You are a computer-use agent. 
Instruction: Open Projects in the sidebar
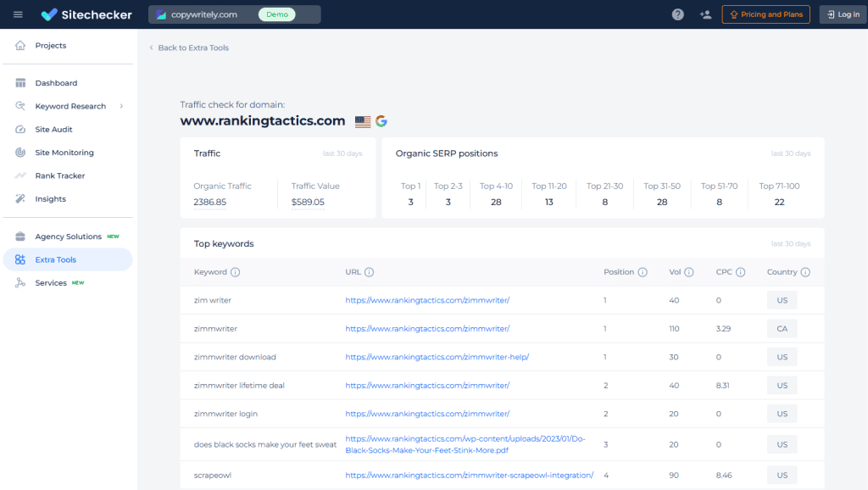(51, 46)
